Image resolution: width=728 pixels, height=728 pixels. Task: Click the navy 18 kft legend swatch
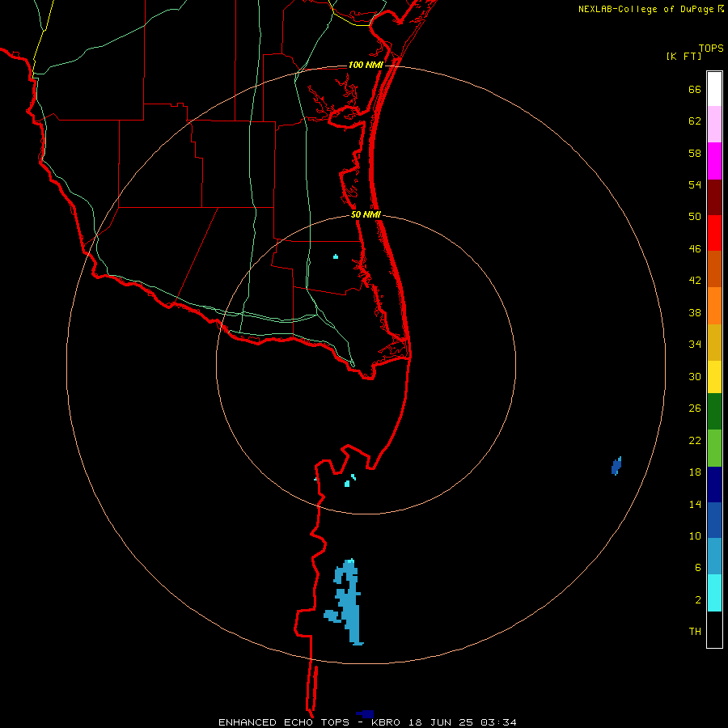click(x=714, y=485)
